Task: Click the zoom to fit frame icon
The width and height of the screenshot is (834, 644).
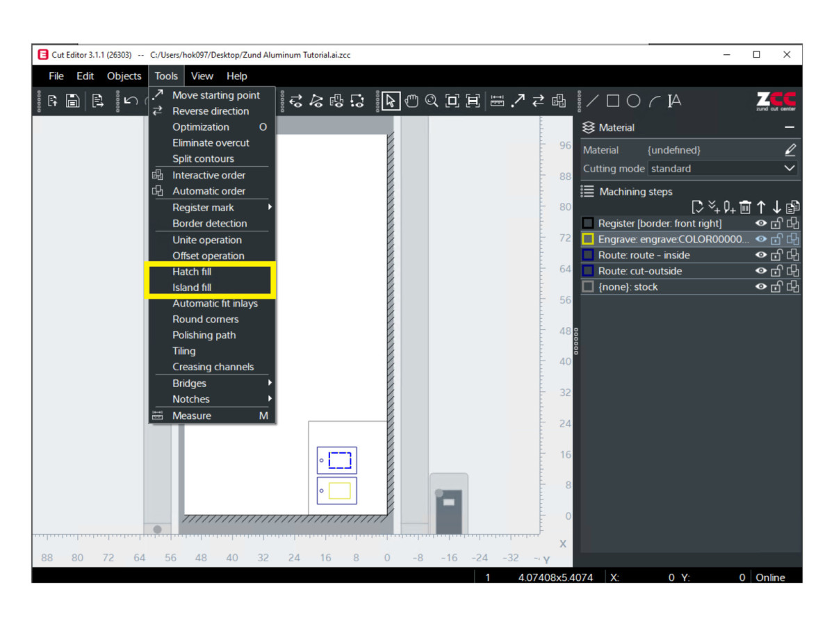Action: coord(452,101)
